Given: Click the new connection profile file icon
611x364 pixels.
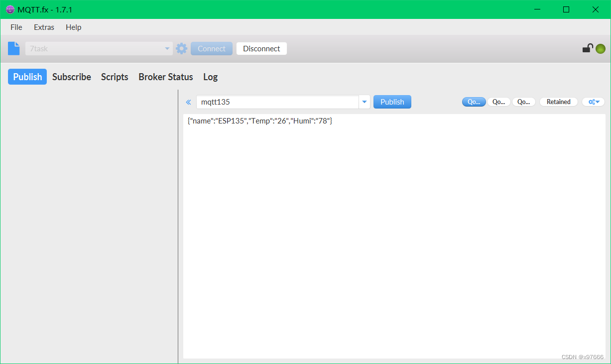Looking at the screenshot, I should pyautogui.click(x=14, y=49).
